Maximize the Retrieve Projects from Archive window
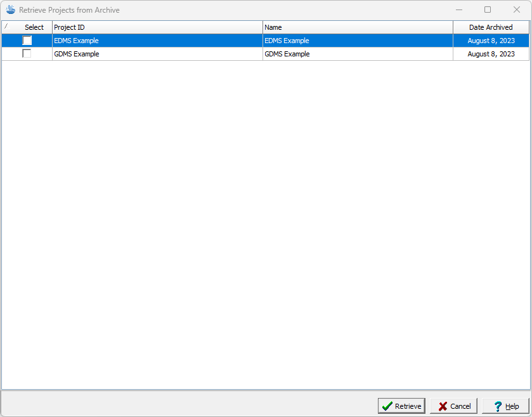The width and height of the screenshot is (532, 417). 488,10
